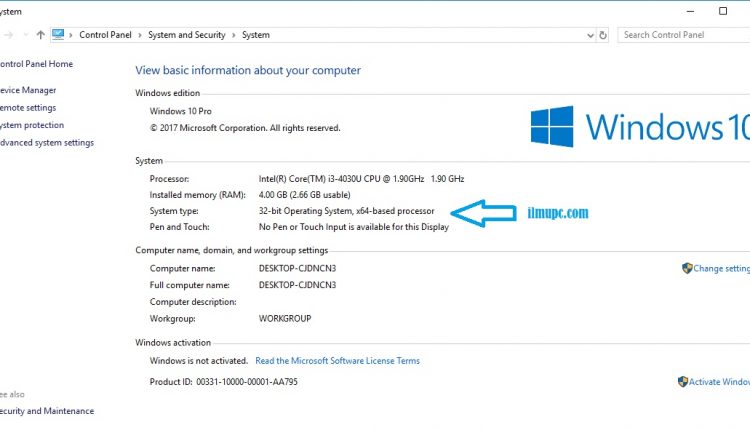This screenshot has height=430, width=750.
Task: Open Control Panel Home
Action: (x=36, y=64)
